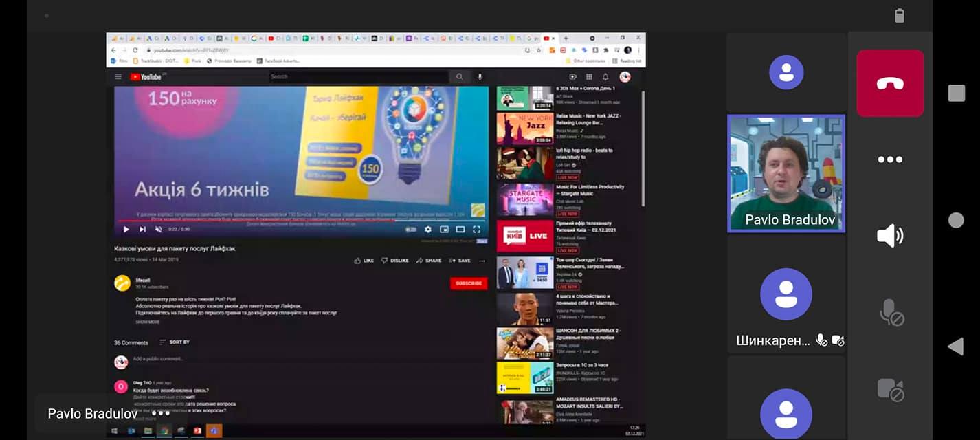The width and height of the screenshot is (980, 440).
Task: Open the YouTube hamburger guide menu
Action: 118,77
